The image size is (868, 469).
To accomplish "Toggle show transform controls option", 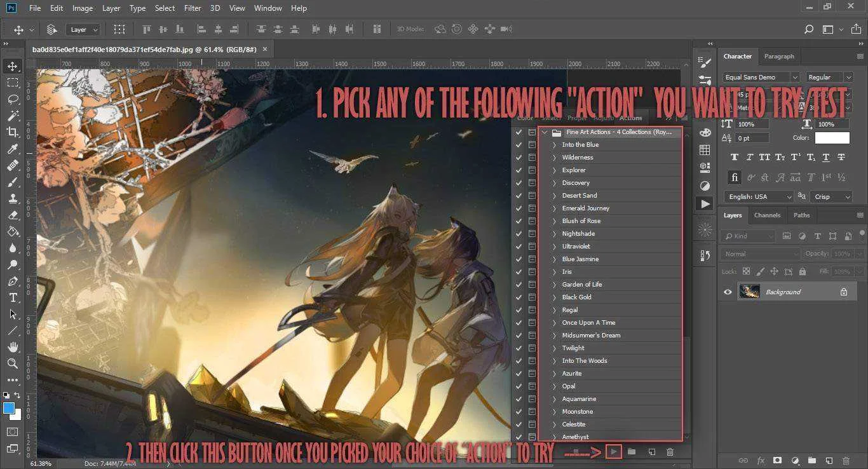I will (119, 29).
